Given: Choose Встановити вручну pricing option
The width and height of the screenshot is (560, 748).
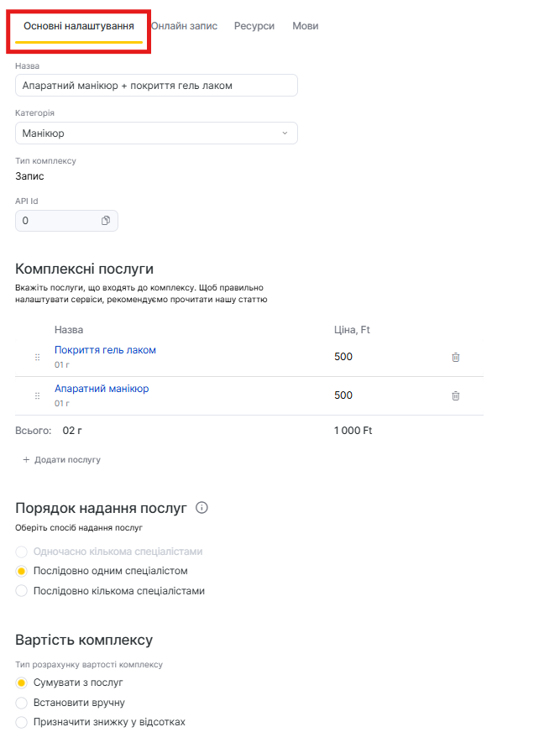Looking at the screenshot, I should tap(22, 703).
